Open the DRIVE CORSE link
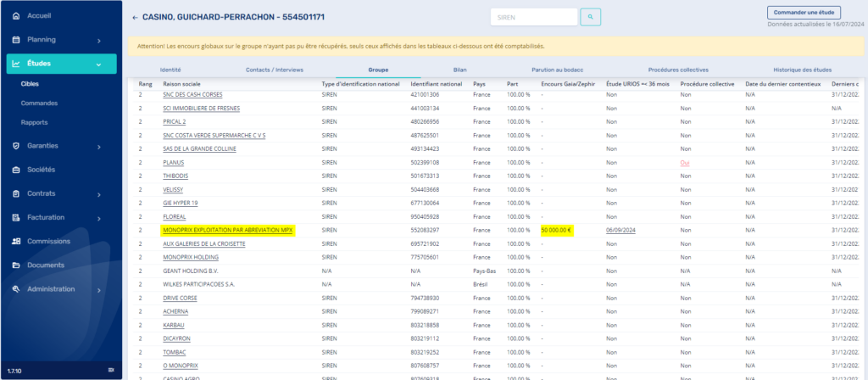Screen dimensions: 868x380 [180, 298]
